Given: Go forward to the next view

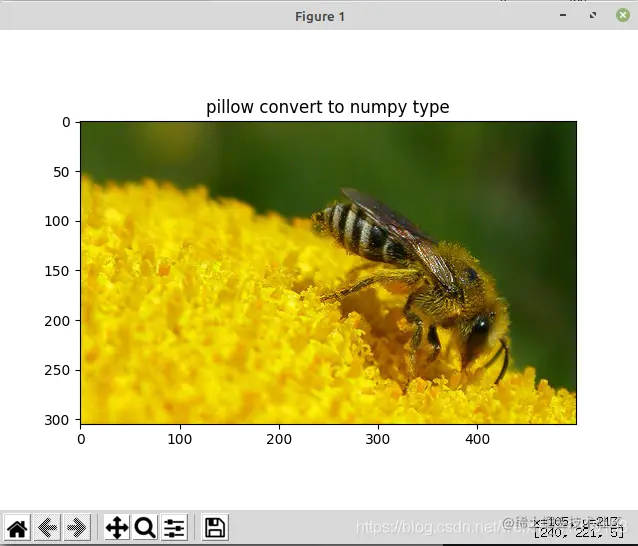Looking at the screenshot, I should click(x=77, y=528).
